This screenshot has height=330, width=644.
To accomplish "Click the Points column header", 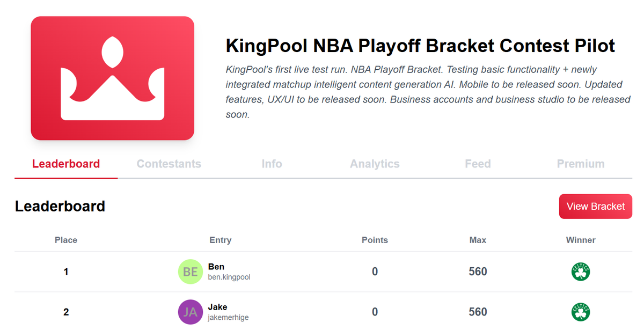I will click(x=375, y=240).
